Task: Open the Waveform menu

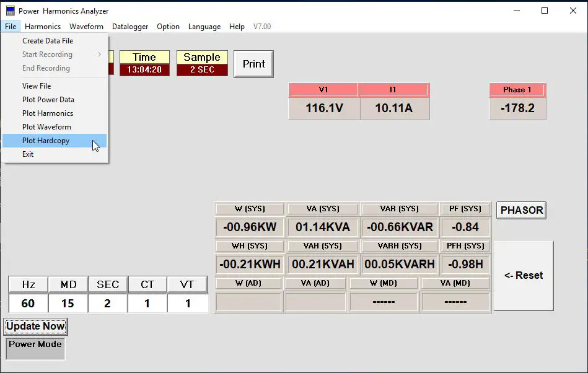Action: point(86,27)
